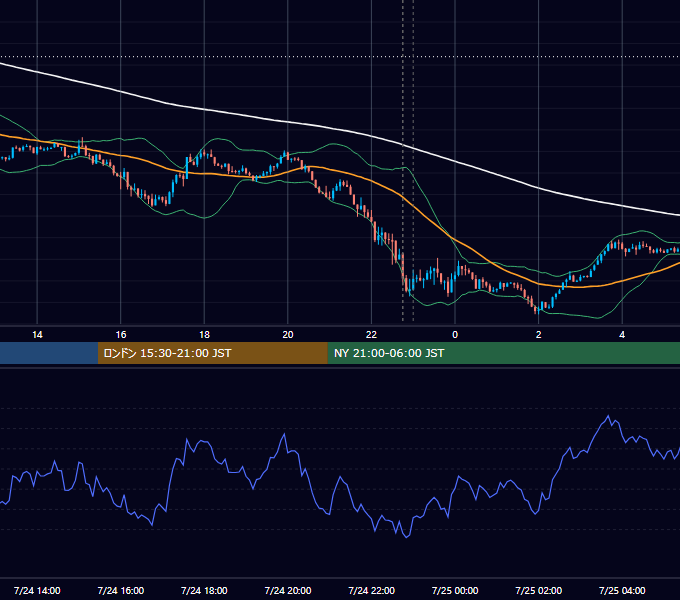Click the blue session bar segment before ロンドン
Viewport: 680px width, 600px height.
pos(49,353)
